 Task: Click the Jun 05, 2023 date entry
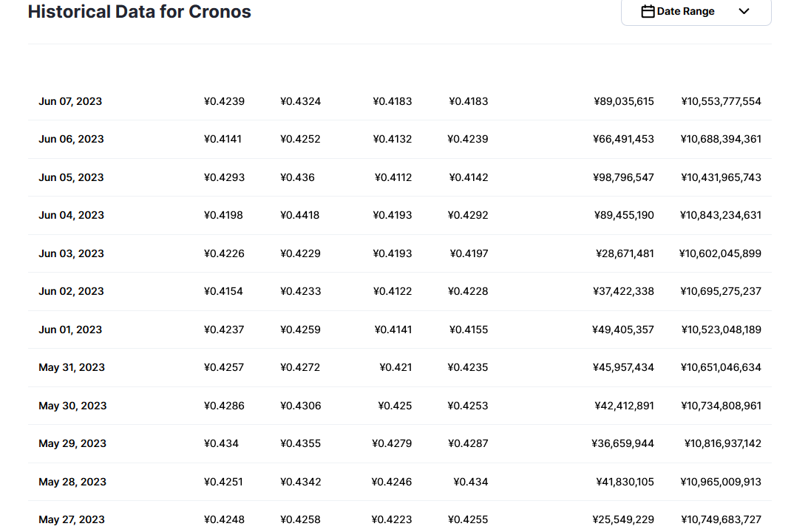pyautogui.click(x=71, y=177)
